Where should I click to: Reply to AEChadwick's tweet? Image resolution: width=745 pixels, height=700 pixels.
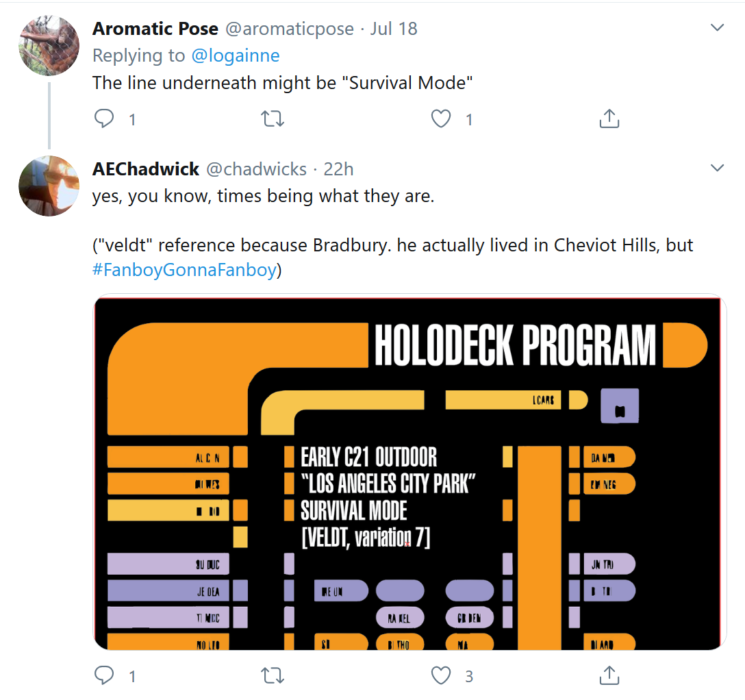click(x=104, y=676)
